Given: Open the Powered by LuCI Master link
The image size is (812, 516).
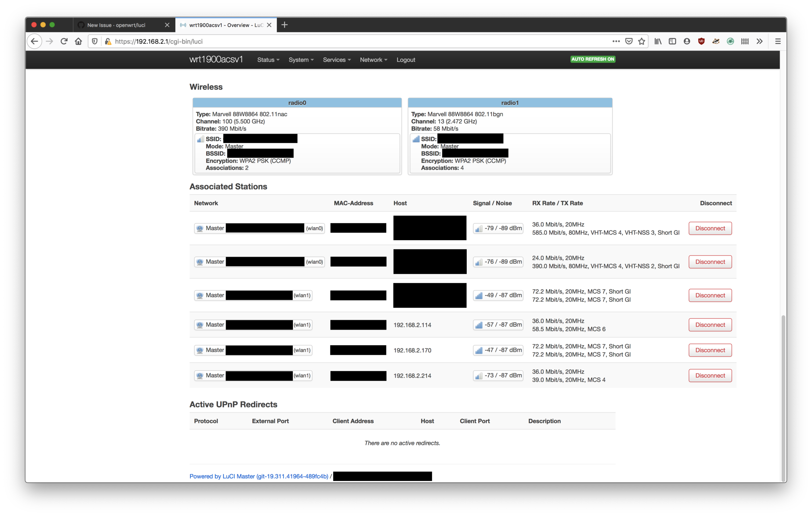Looking at the screenshot, I should pyautogui.click(x=259, y=476).
